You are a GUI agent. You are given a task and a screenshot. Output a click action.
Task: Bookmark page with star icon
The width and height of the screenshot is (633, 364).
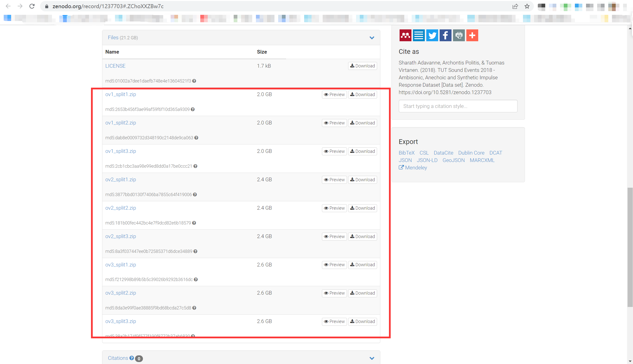pyautogui.click(x=527, y=6)
